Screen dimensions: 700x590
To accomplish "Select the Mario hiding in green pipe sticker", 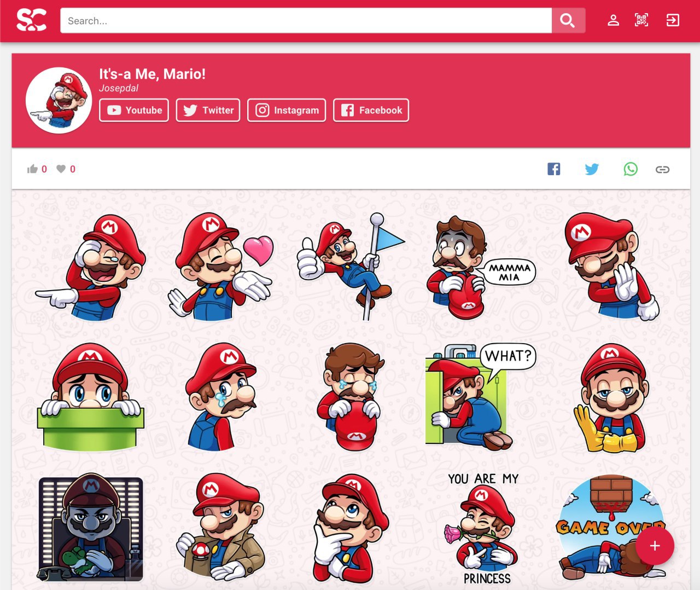I will pyautogui.click(x=91, y=397).
